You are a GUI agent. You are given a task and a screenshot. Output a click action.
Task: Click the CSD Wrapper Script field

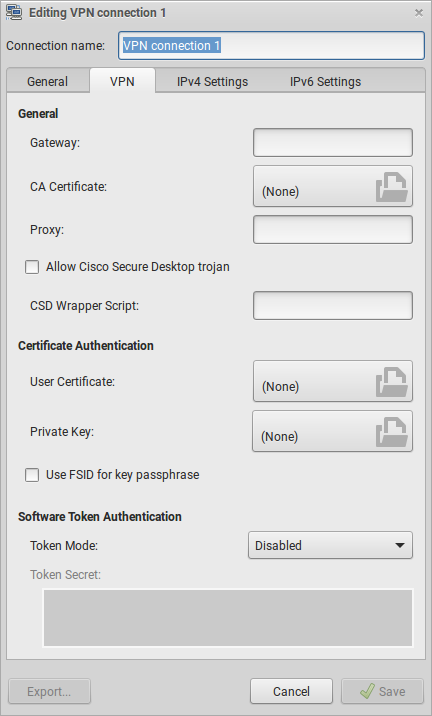(333, 305)
